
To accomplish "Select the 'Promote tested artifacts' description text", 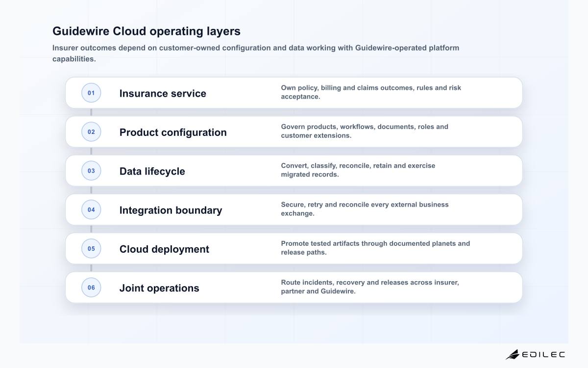I will pos(375,248).
